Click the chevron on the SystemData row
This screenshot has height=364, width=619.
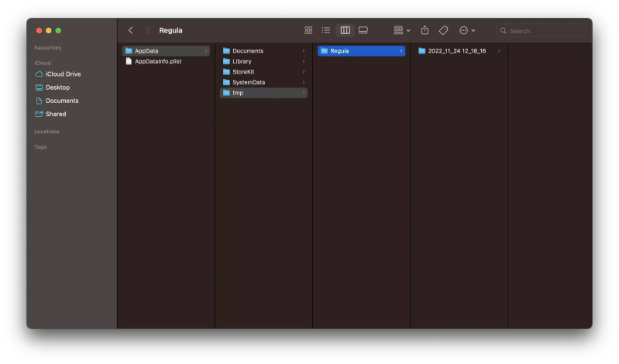click(304, 82)
